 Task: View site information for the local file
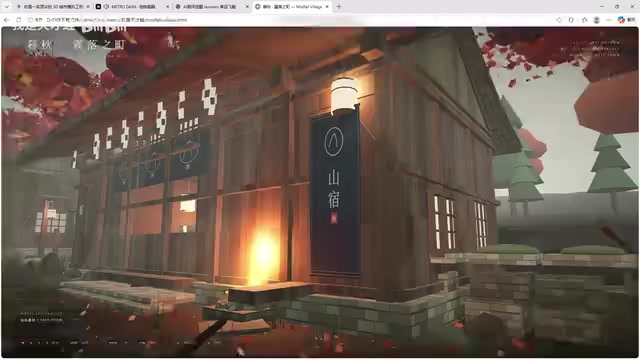(36, 20)
